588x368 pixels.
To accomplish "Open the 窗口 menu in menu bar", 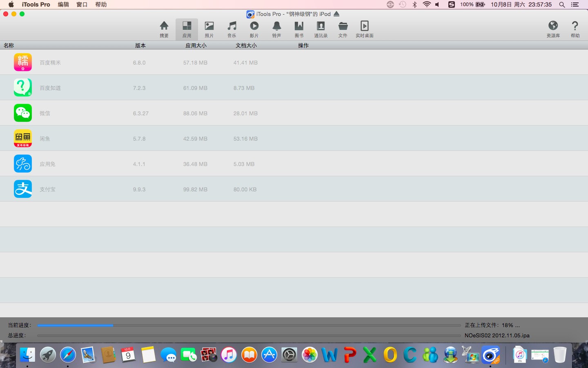I will click(x=82, y=4).
